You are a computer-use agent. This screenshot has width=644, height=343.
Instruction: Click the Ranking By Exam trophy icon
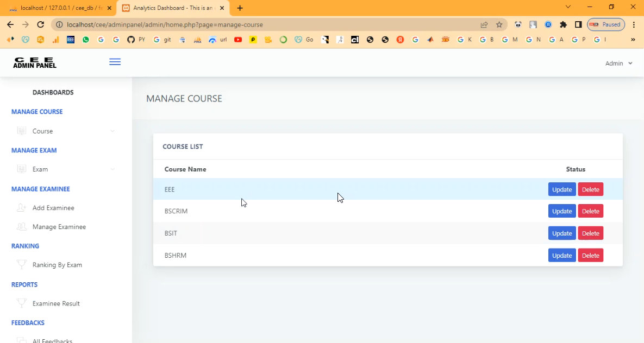pos(22,265)
